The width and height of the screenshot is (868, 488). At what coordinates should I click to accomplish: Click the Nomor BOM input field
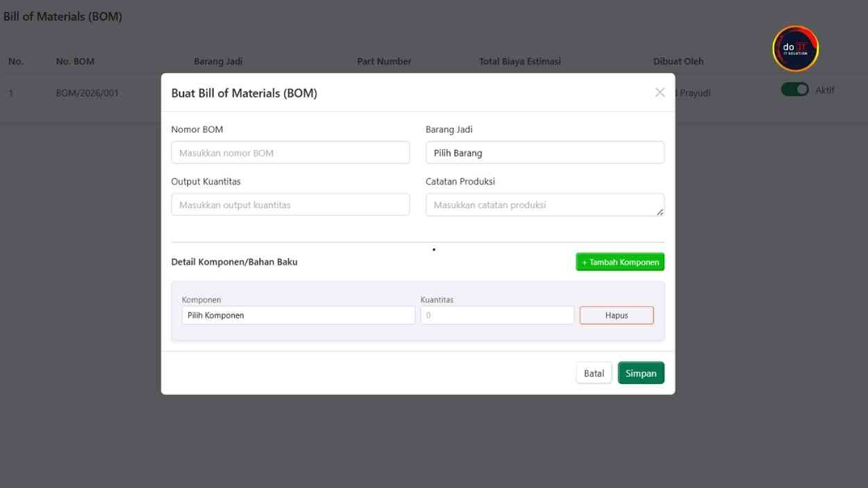coord(290,152)
